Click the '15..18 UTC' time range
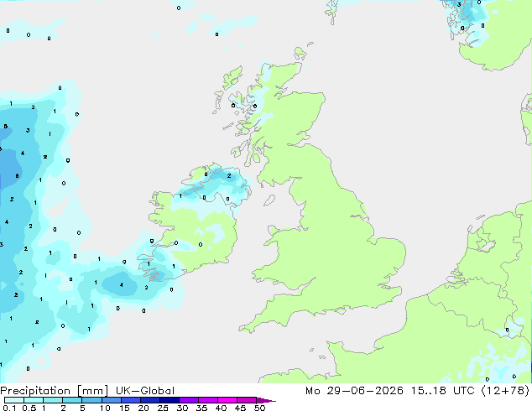 click(x=441, y=391)
